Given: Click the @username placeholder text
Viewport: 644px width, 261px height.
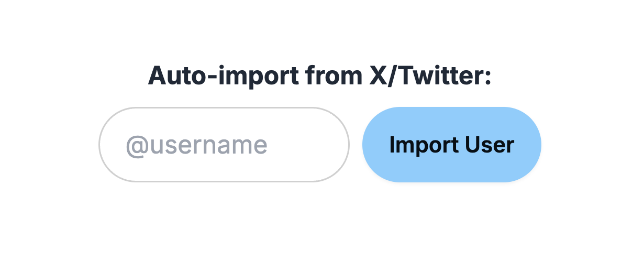Looking at the screenshot, I should (x=197, y=145).
